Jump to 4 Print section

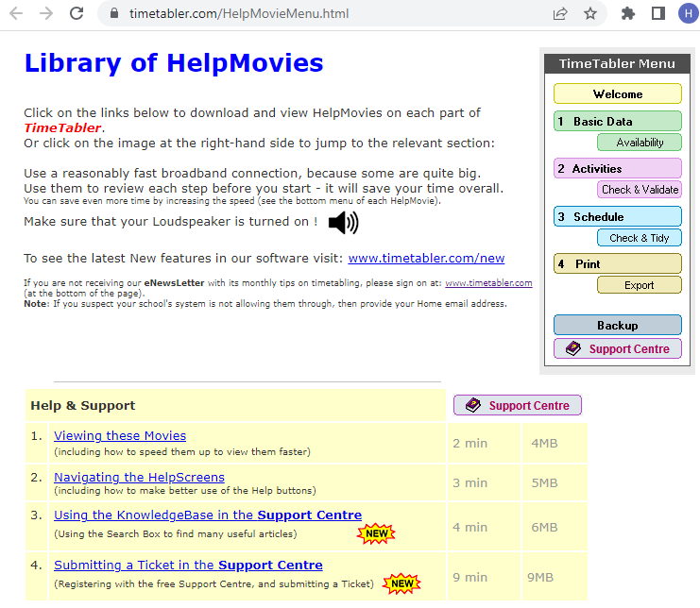pos(618,264)
